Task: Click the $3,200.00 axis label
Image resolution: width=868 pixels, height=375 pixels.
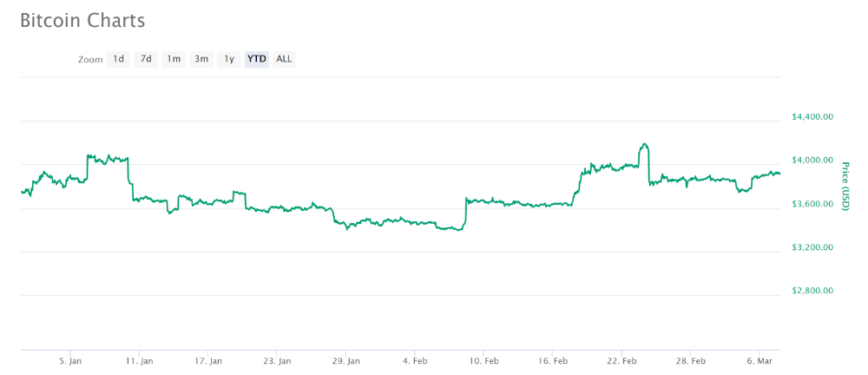Action: (812, 247)
